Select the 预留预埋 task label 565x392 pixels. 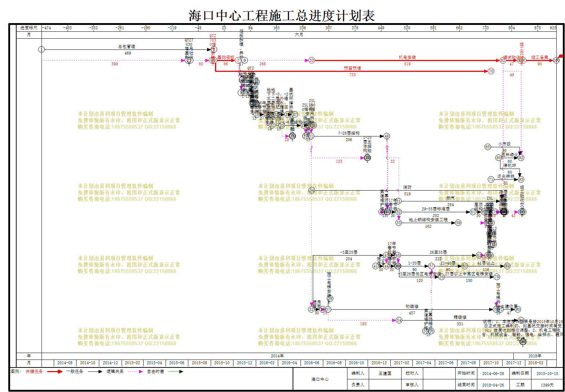coord(352,68)
